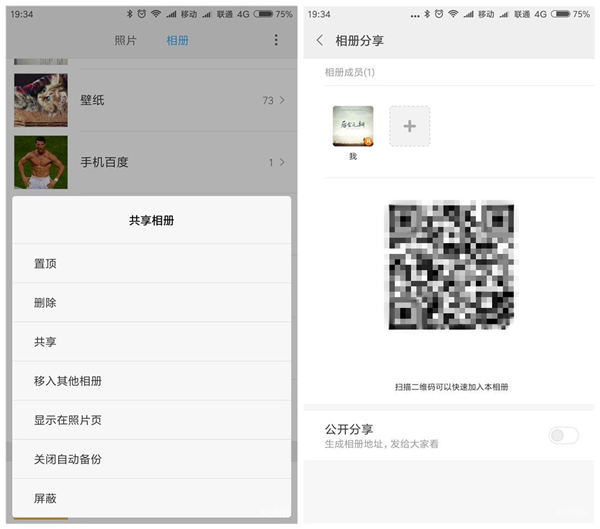Tap the 手机百度 album name
This screenshot has width=600, height=529.
coord(104,162)
